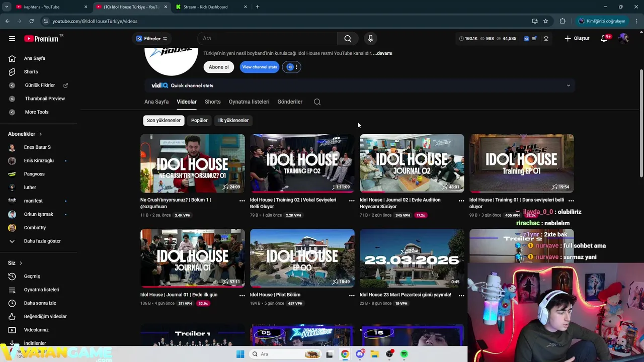Open Spotify from the Windows taskbar
Screen dimensions: 644x362
click(x=404, y=354)
